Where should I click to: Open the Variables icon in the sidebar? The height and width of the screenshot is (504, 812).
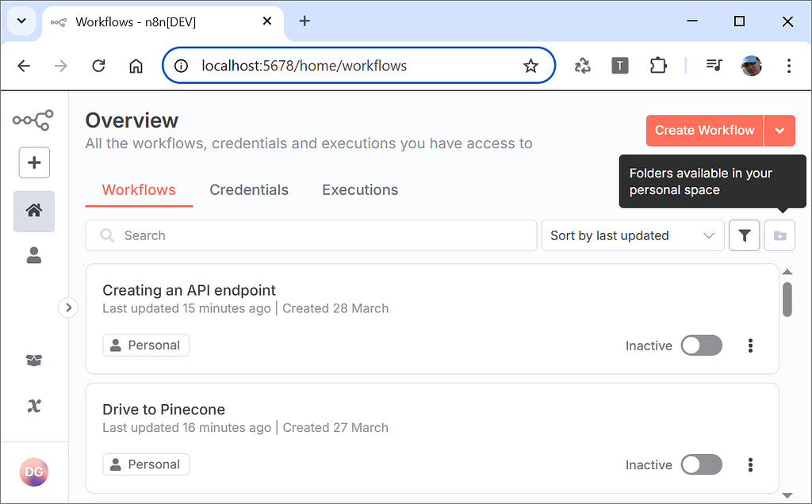[x=34, y=406]
